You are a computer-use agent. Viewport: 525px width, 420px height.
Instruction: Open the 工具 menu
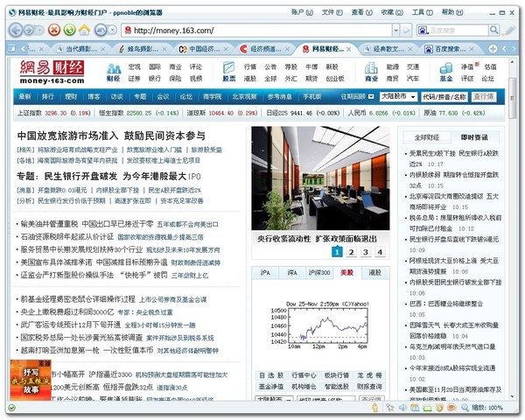(423, 12)
